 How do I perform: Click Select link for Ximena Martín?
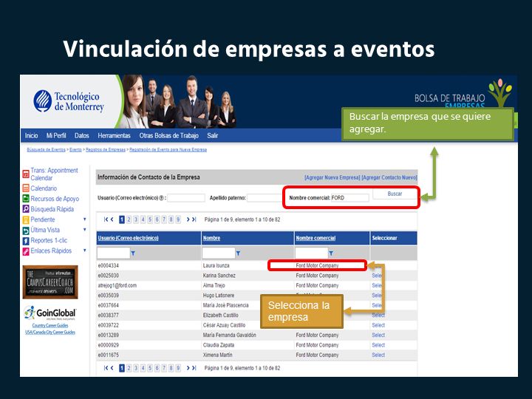(378, 355)
